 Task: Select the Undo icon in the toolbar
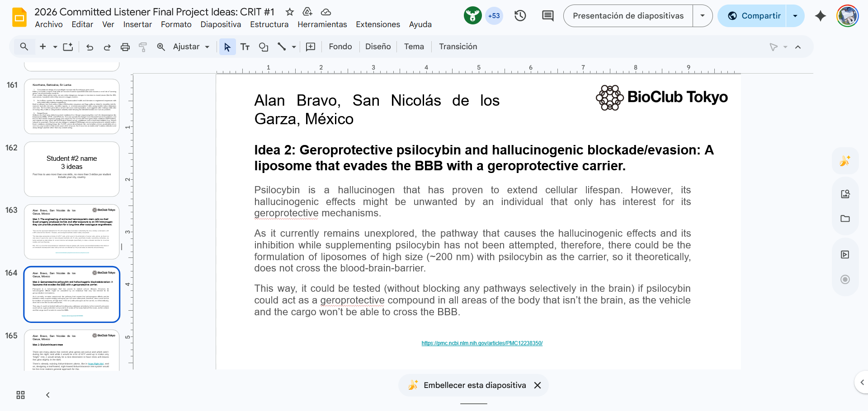(90, 47)
